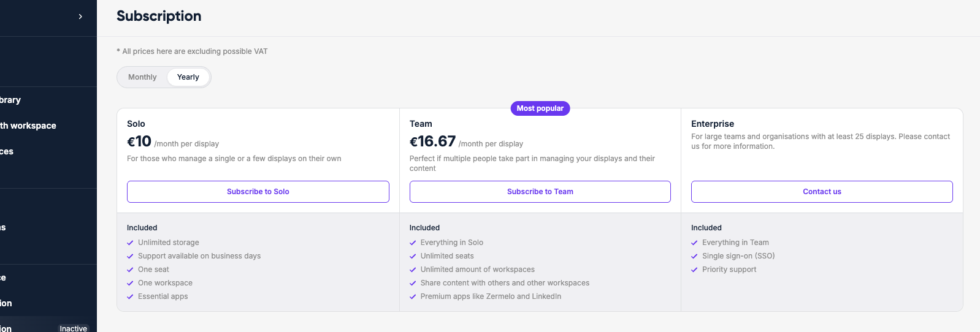This screenshot has width=980, height=332.
Task: Click checkmark icon beside Priority support
Action: pos(694,270)
